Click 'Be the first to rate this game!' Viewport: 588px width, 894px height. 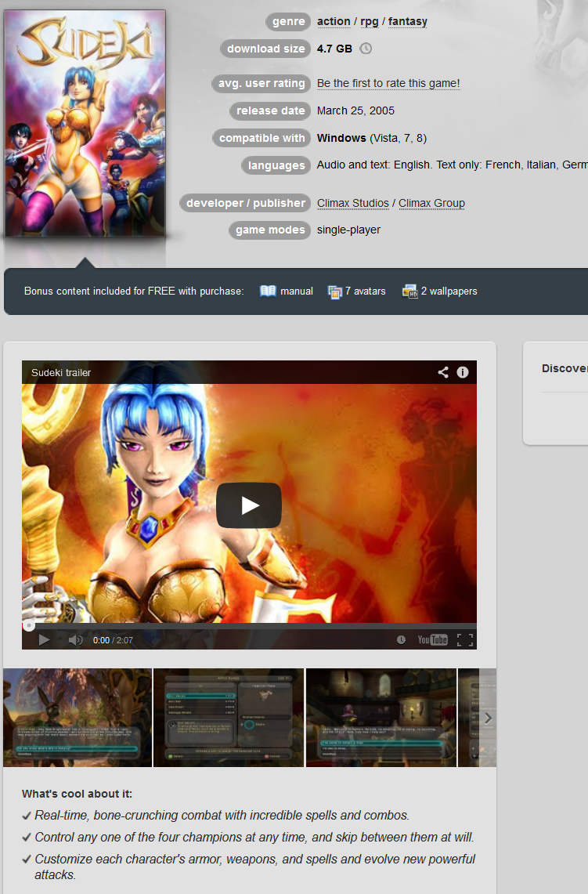(388, 83)
